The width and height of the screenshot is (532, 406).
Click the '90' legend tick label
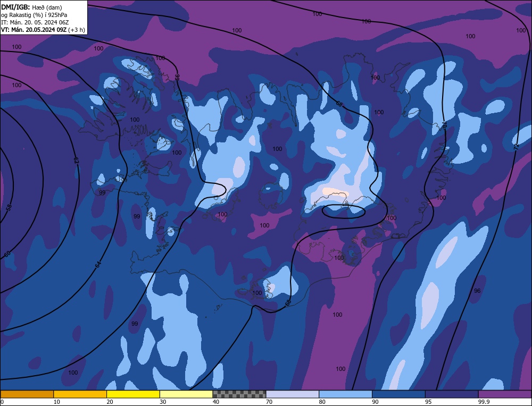pyautogui.click(x=375, y=402)
